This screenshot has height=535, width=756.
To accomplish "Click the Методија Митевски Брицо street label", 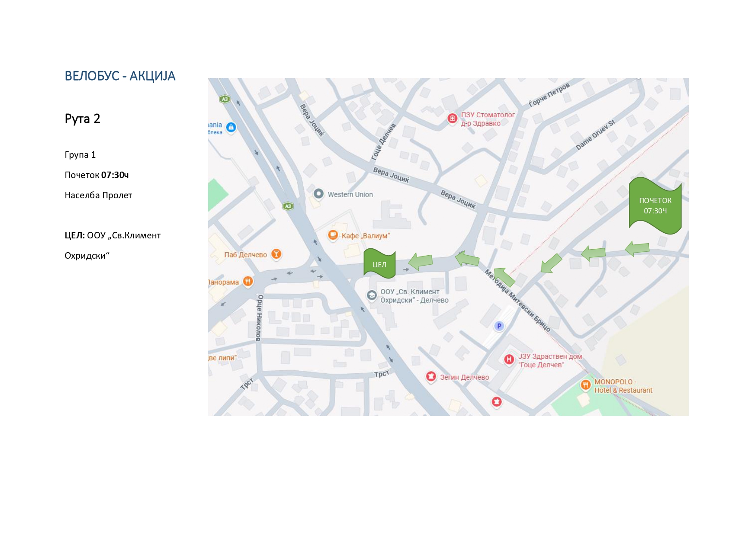I will coord(517,300).
